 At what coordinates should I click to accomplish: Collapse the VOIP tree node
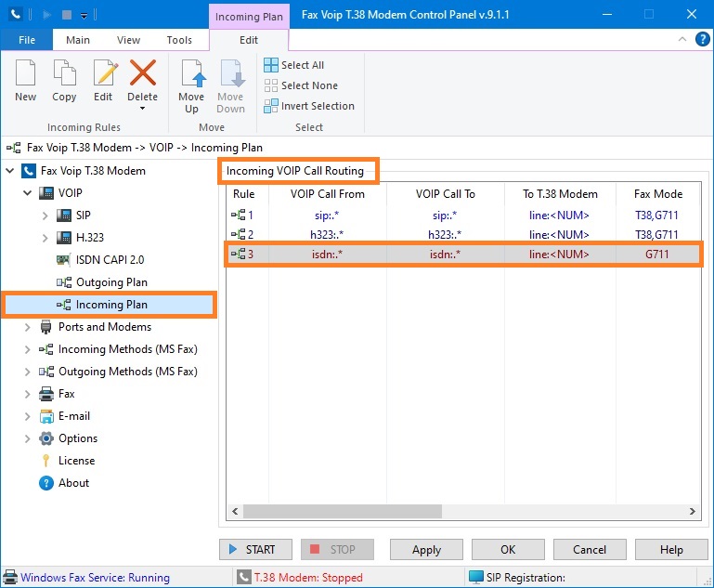27,193
